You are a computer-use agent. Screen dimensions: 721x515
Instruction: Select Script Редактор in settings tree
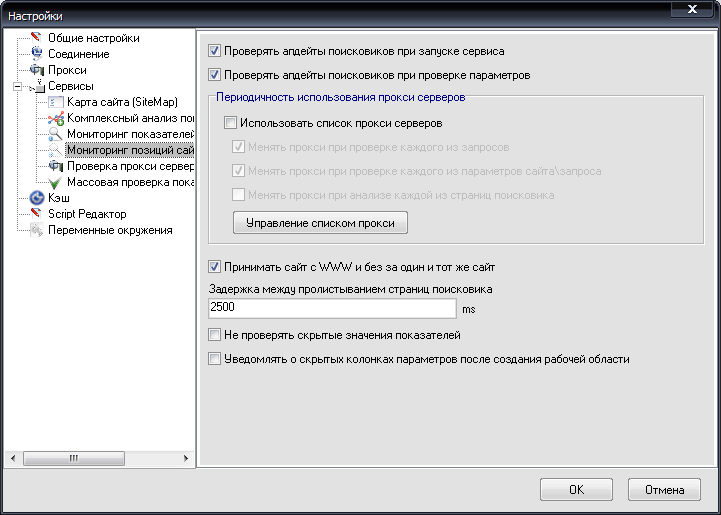tap(87, 214)
